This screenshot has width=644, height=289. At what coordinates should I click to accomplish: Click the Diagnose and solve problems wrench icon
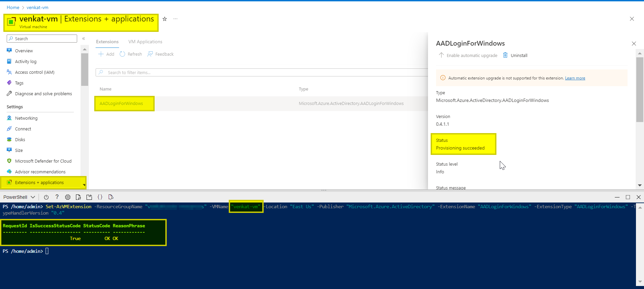click(9, 94)
